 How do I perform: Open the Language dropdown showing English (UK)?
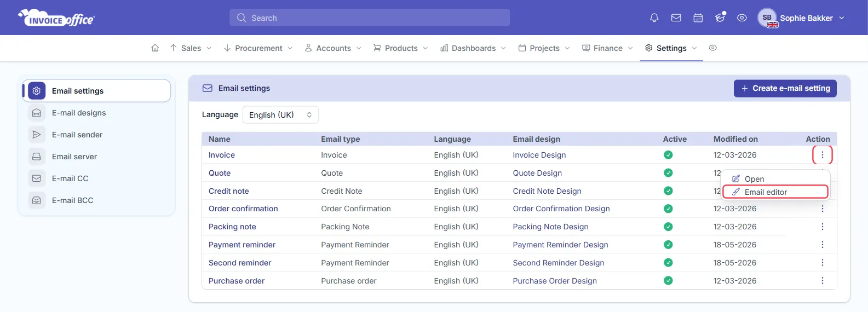coord(280,115)
